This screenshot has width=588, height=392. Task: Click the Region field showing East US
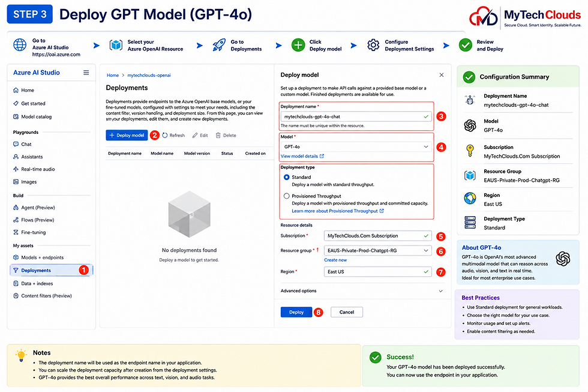377,271
